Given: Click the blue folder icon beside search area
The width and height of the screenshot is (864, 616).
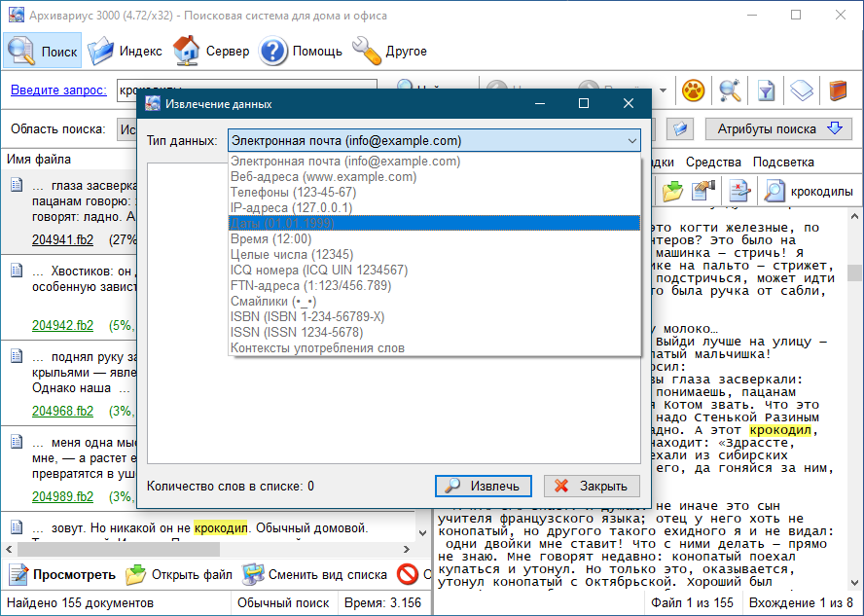Looking at the screenshot, I should tap(681, 128).
